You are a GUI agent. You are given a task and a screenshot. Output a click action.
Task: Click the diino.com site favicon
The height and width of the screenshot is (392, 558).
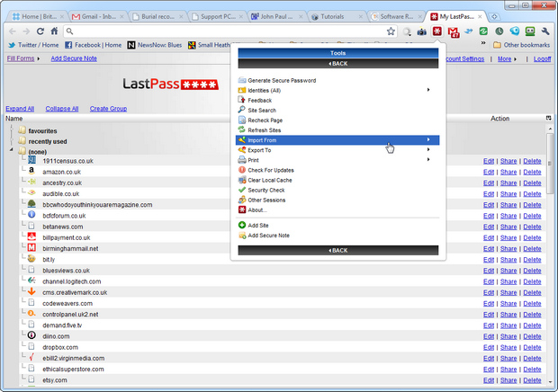coord(31,335)
